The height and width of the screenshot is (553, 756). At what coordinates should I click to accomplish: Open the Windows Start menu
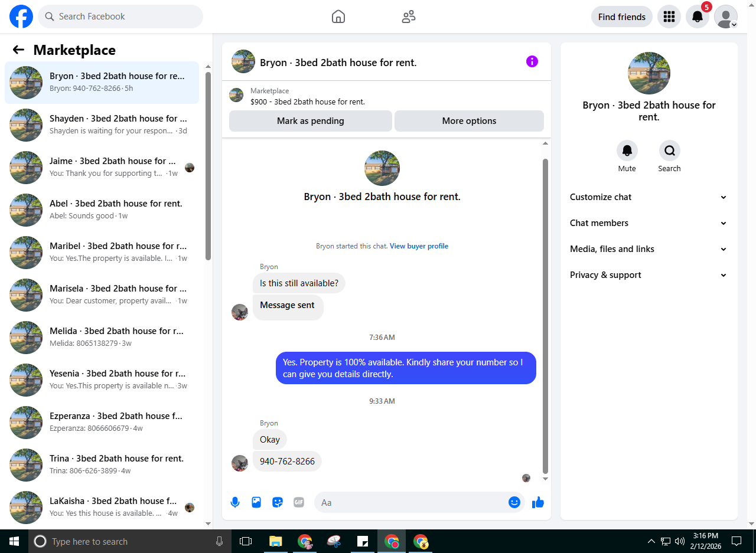(14, 541)
